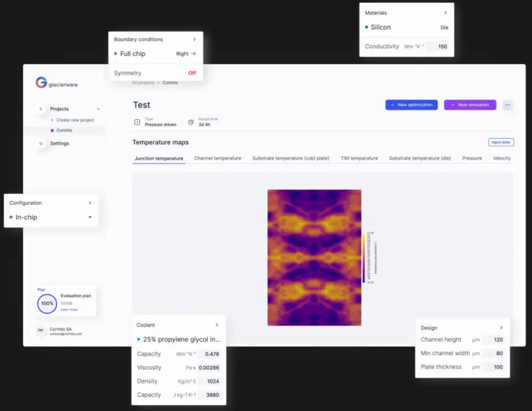
Task: Open the In-chip configuration dropdown
Action: pos(90,217)
